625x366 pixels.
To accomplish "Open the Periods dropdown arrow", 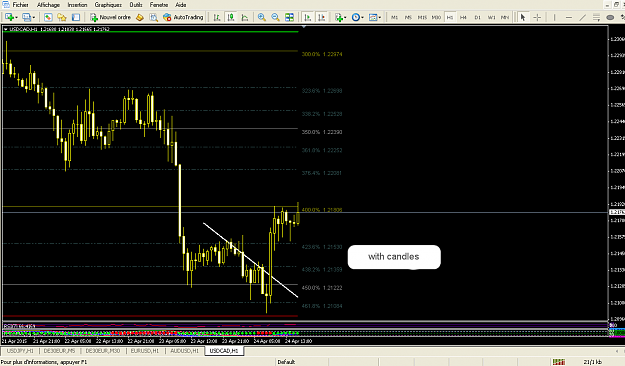I will click(362, 18).
